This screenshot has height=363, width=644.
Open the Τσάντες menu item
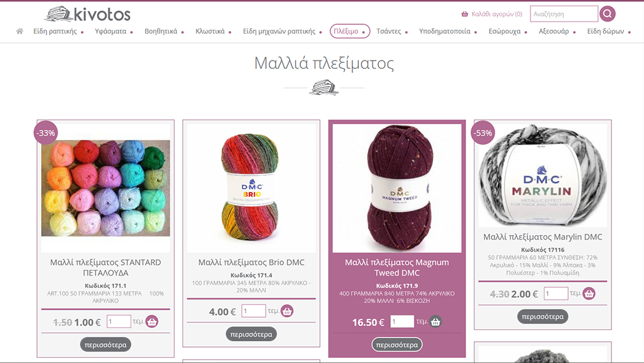pos(392,31)
